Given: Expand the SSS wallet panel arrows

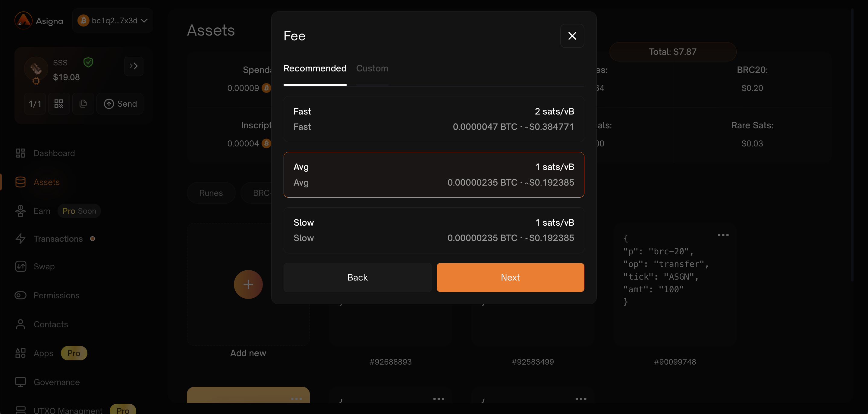Looking at the screenshot, I should [134, 66].
